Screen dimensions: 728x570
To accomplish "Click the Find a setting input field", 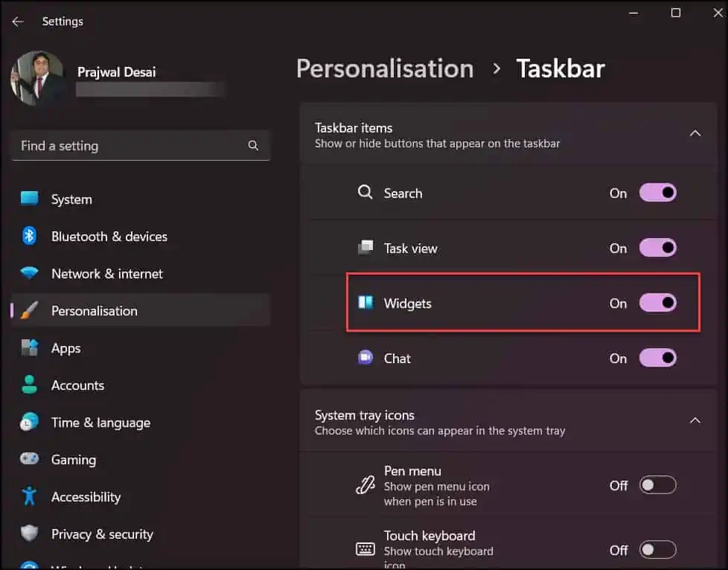I will (134, 145).
